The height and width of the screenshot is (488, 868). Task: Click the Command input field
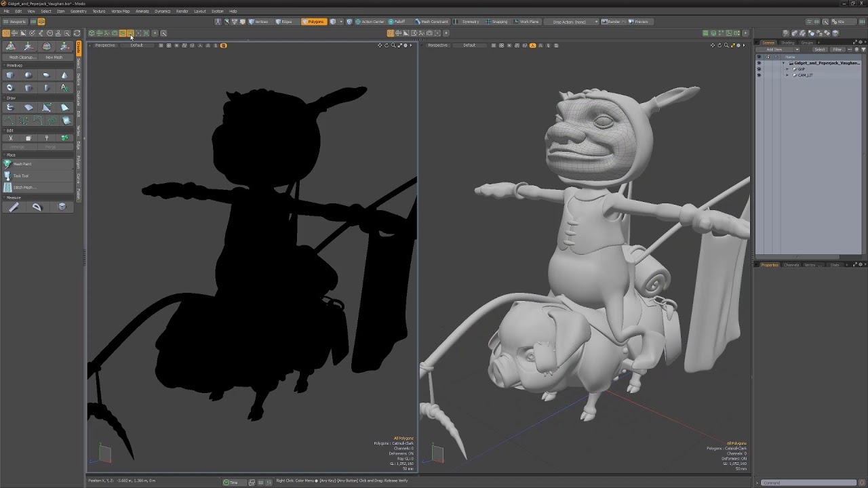point(810,483)
